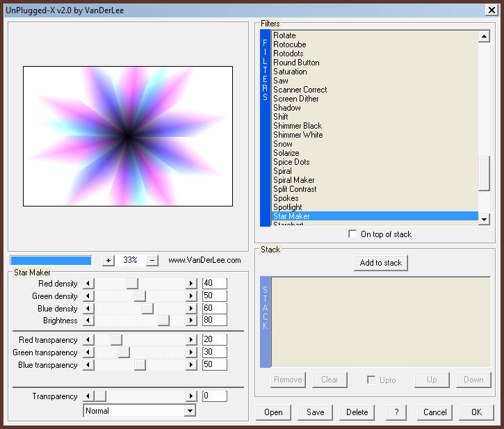Click the filter list scroll up arrow
Image resolution: width=504 pixels, height=429 pixels.
484,36
